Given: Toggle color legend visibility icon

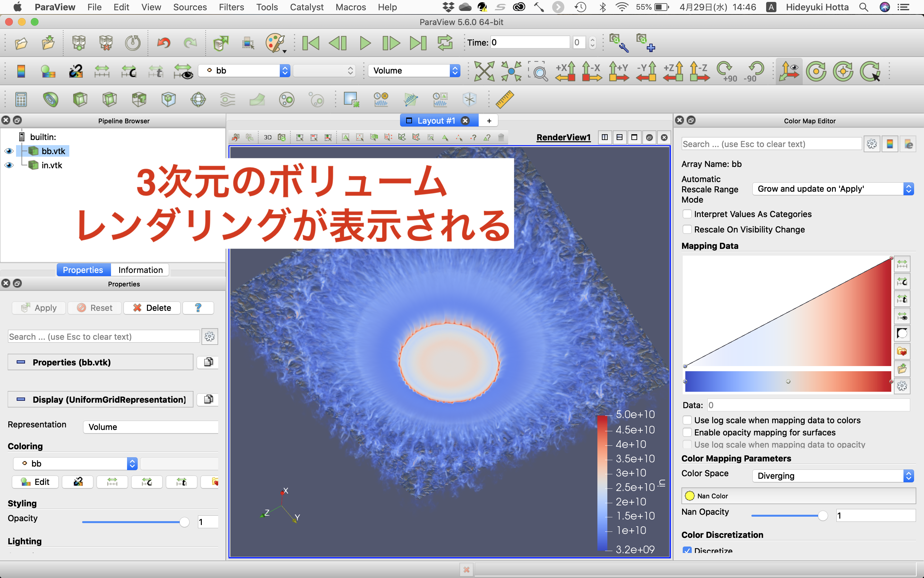Looking at the screenshot, I should [21, 71].
